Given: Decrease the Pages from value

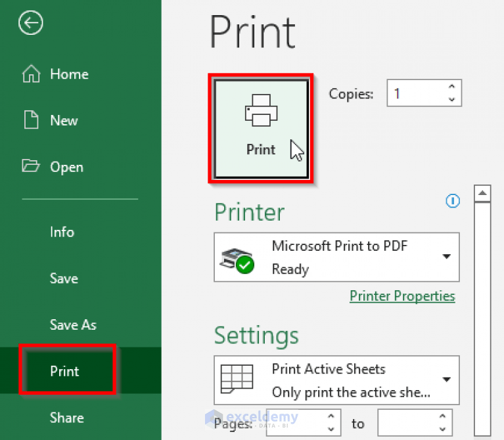Looking at the screenshot, I should click(x=331, y=429).
